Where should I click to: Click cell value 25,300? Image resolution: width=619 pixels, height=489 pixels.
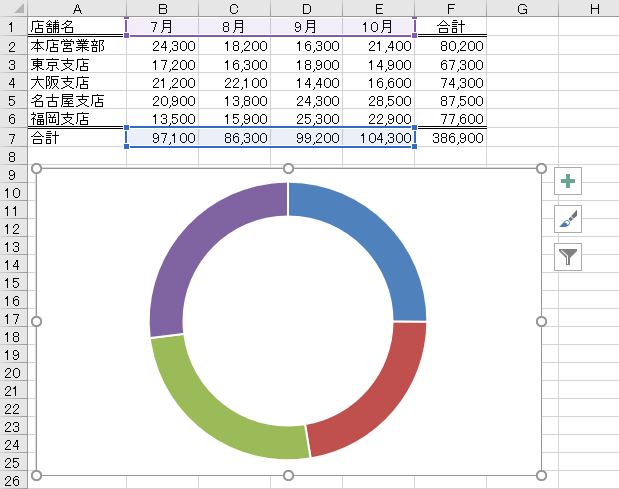click(x=306, y=118)
